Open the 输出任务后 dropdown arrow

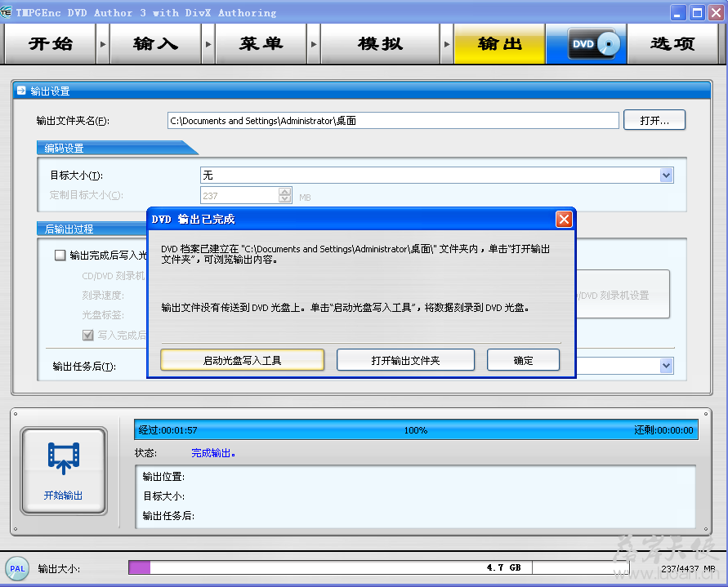point(666,366)
